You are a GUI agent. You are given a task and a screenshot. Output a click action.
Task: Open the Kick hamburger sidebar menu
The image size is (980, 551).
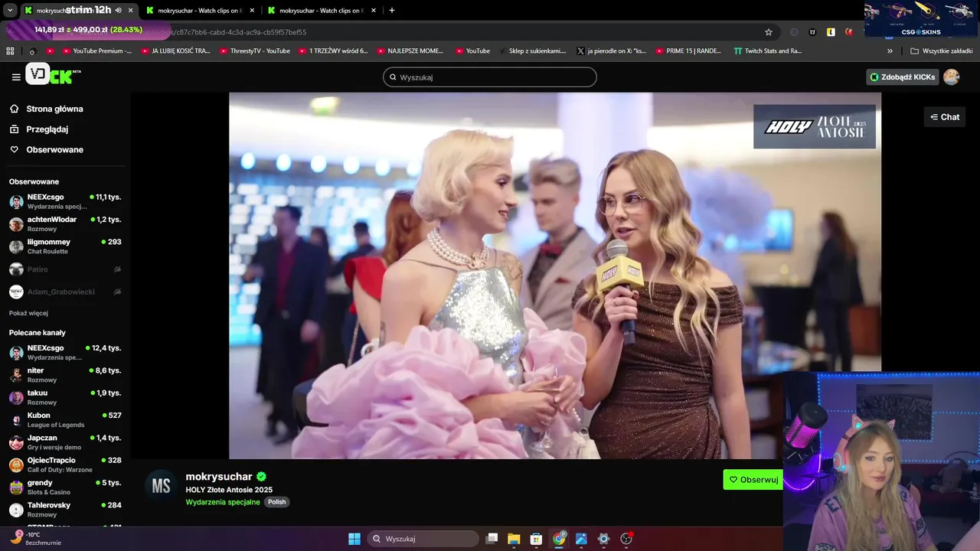coord(16,77)
